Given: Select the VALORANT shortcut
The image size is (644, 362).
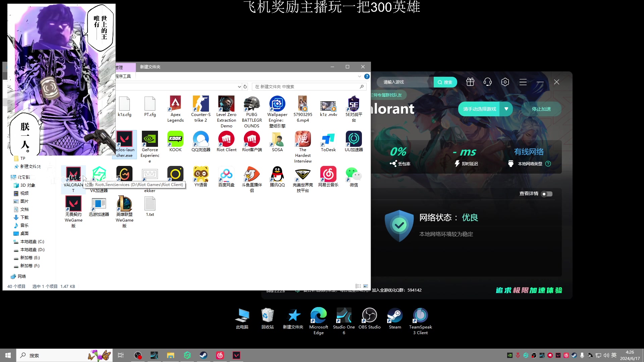Looking at the screenshot, I should click(x=73, y=179).
